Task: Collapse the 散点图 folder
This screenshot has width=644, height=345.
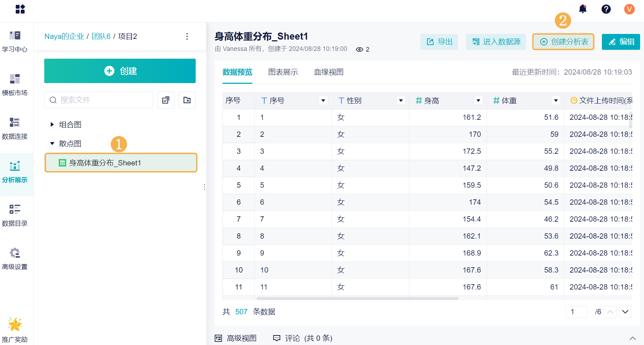Action: click(x=52, y=144)
